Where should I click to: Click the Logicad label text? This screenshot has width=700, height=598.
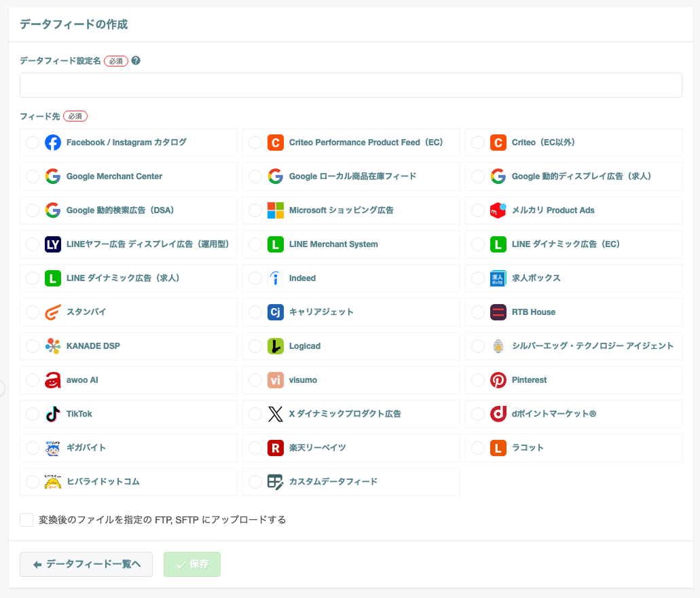tap(305, 346)
